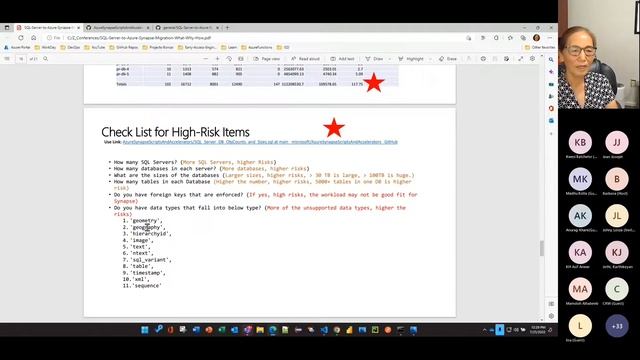
Task: Switch to third GitHub browser tab
Action: 187,27
